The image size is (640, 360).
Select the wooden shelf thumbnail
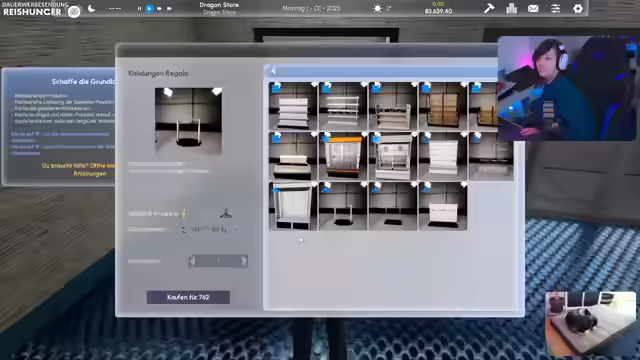point(442,106)
